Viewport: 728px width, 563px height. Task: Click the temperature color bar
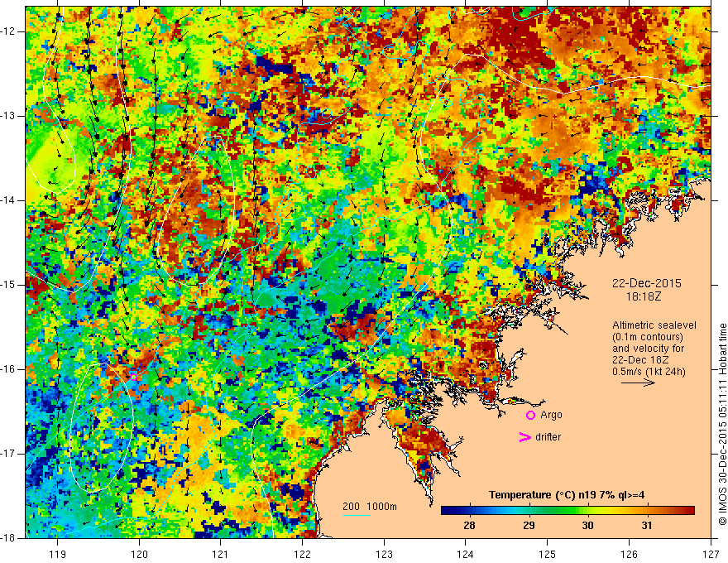(568, 511)
